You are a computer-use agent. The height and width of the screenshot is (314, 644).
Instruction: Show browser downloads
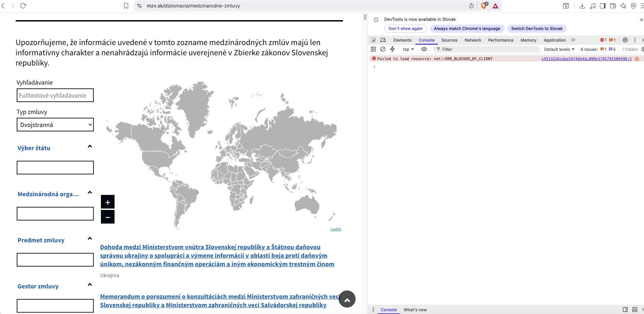pyautogui.click(x=582, y=6)
